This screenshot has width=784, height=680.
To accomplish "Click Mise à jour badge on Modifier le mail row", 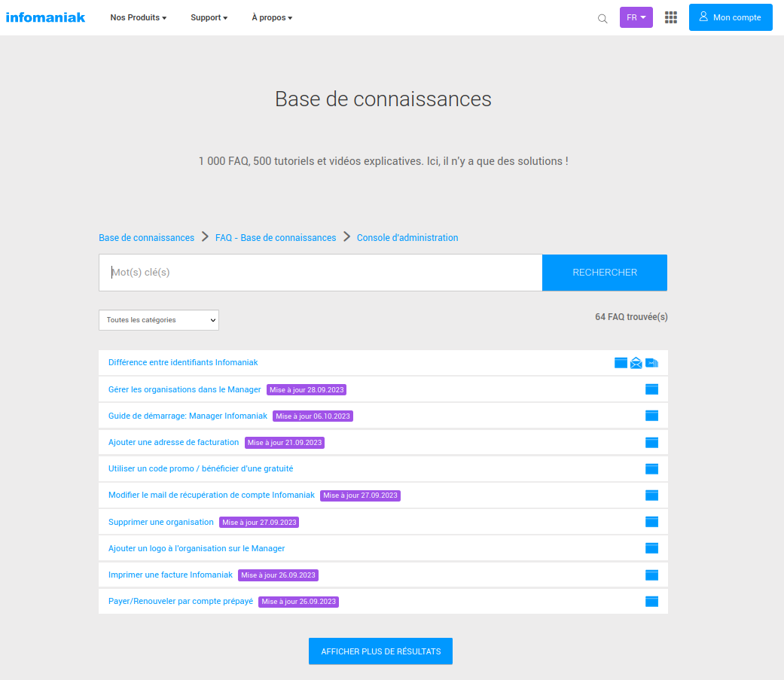I will [x=361, y=496].
